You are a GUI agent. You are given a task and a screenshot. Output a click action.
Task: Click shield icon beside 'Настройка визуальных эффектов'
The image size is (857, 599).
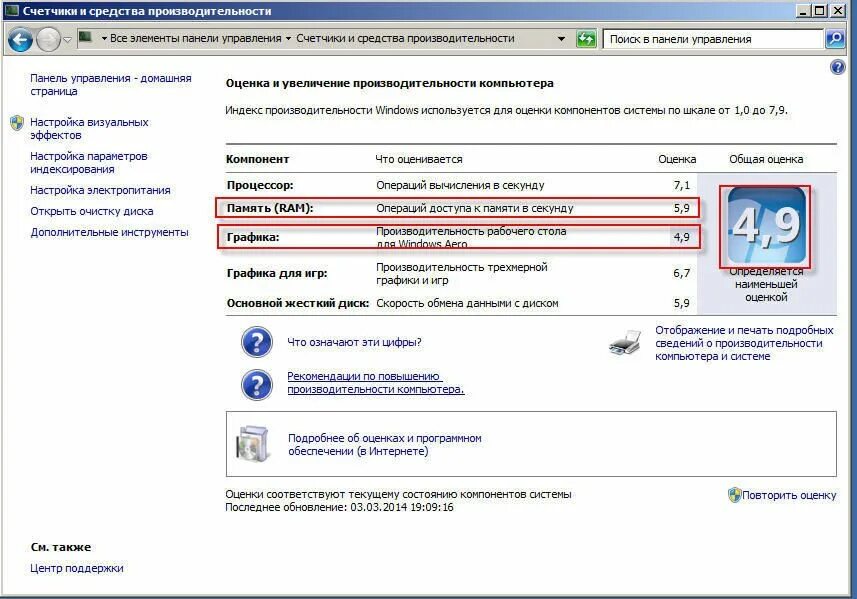17,122
